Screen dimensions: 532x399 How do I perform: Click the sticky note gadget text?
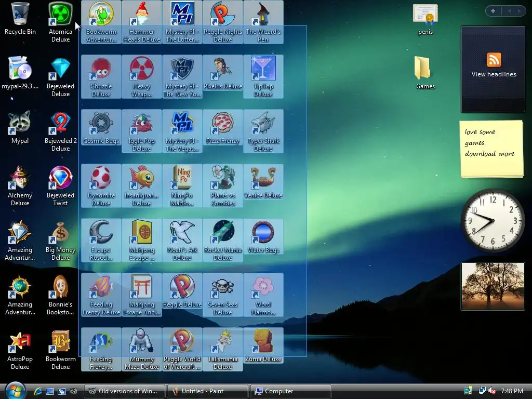click(x=489, y=143)
